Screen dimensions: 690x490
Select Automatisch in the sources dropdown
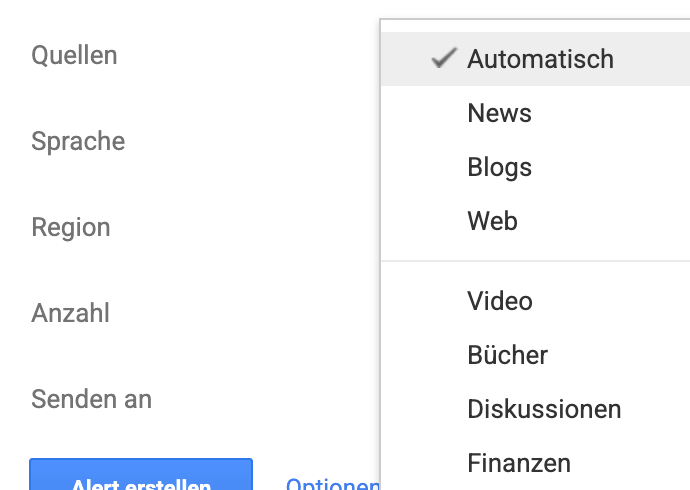[x=540, y=59]
